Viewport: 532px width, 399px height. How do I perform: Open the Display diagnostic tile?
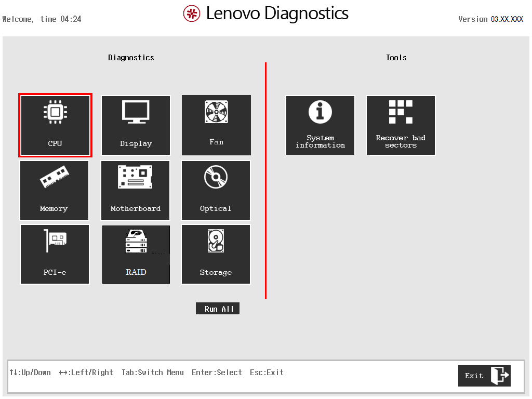click(x=136, y=125)
